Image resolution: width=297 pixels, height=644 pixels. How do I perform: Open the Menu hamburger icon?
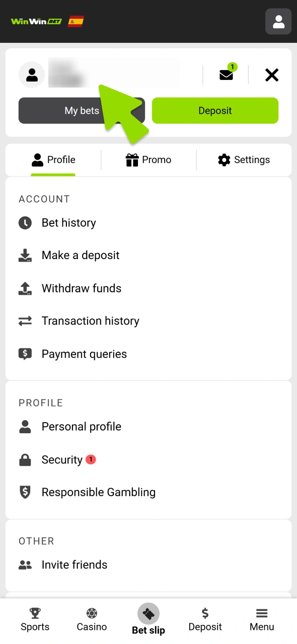click(x=261, y=619)
